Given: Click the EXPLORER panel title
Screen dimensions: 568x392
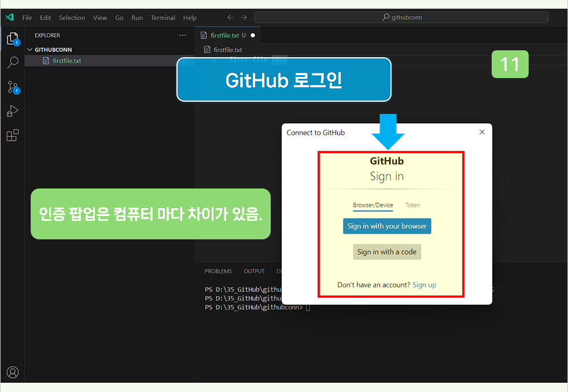Looking at the screenshot, I should 47,35.
